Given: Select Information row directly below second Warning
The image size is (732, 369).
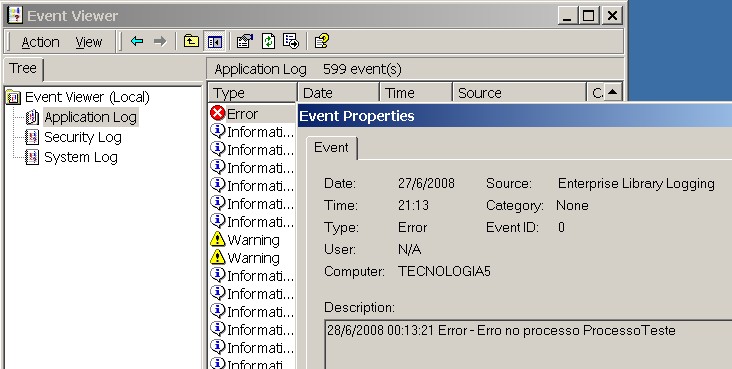Looking at the screenshot, I should [x=252, y=276].
